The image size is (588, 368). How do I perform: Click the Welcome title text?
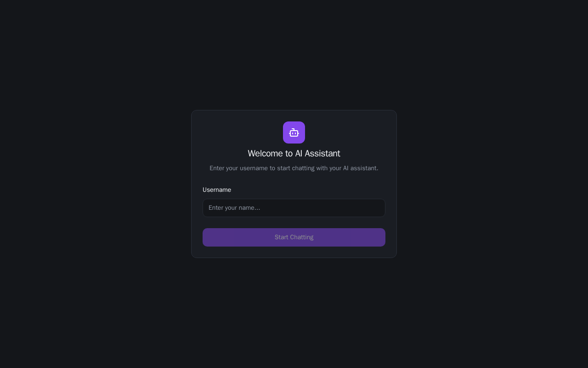coord(294,154)
